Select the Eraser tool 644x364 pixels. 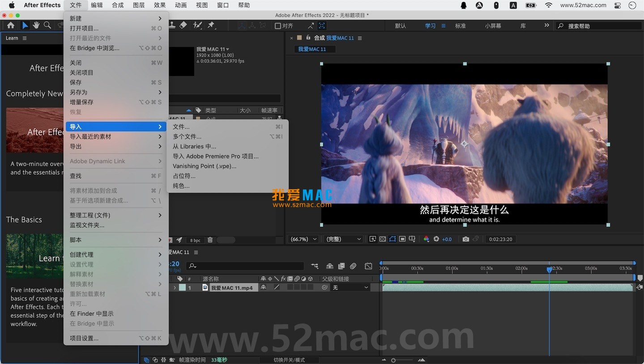tap(183, 25)
